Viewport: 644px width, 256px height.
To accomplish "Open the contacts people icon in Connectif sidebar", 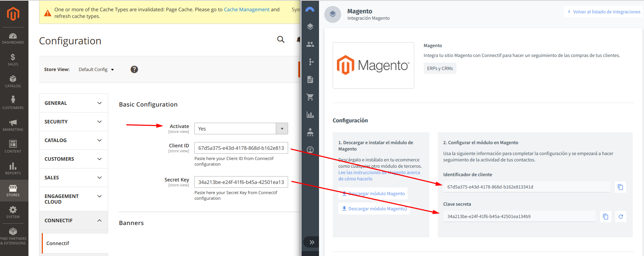I will (310, 44).
